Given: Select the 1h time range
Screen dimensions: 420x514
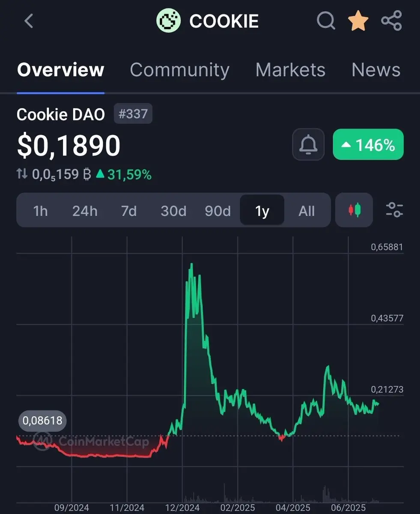Looking at the screenshot, I should coord(40,211).
